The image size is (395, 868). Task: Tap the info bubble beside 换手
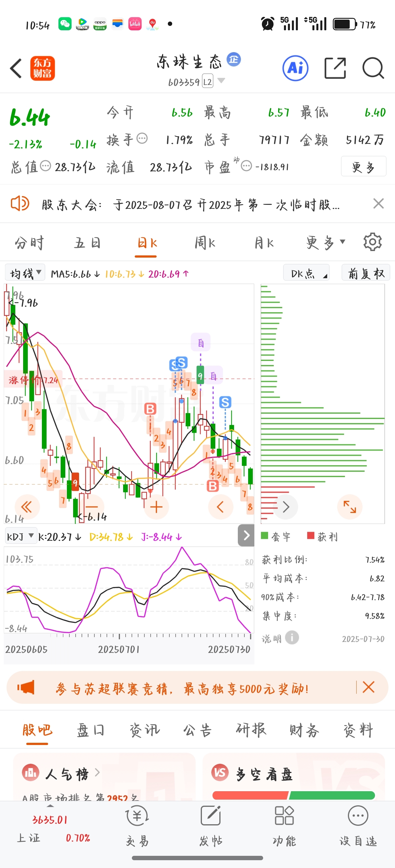142,138
